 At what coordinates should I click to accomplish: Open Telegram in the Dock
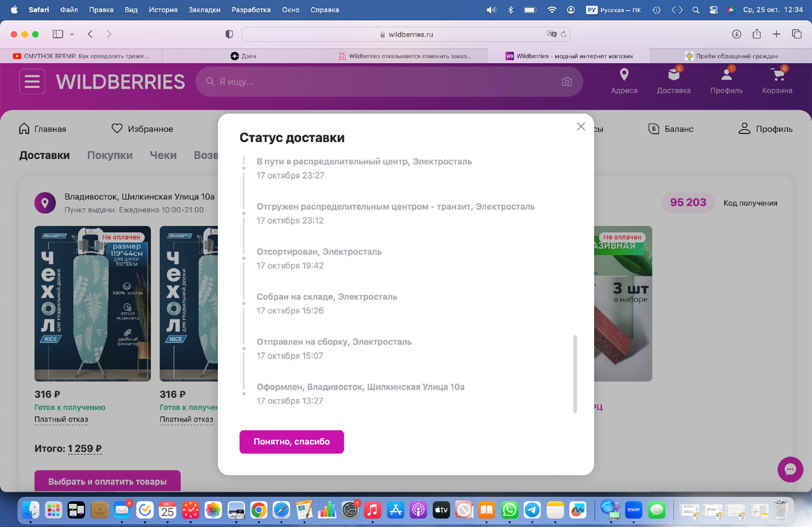[x=533, y=509]
